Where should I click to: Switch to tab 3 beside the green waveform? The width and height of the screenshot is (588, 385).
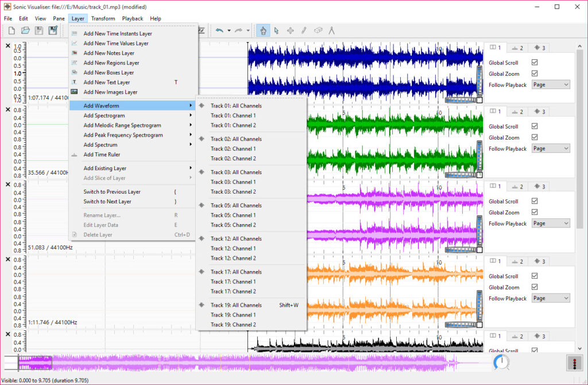pyautogui.click(x=540, y=112)
